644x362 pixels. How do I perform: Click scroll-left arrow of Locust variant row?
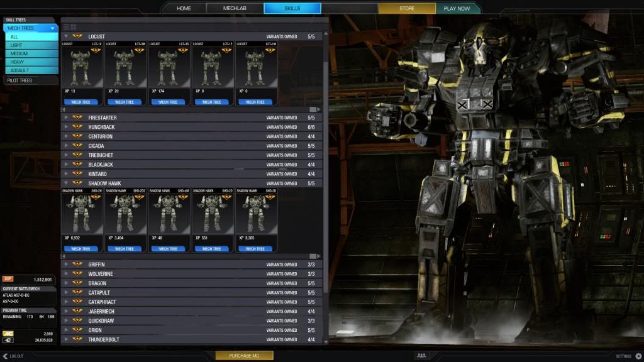64,109
